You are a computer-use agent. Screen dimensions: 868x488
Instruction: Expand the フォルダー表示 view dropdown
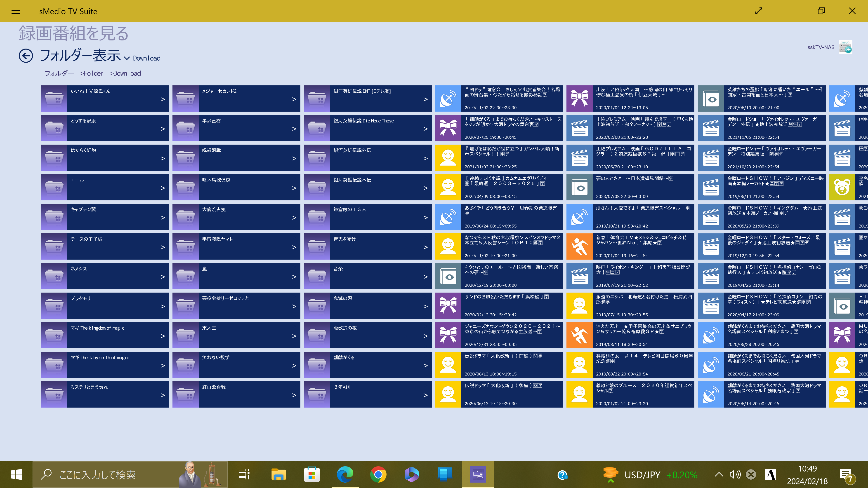pyautogui.click(x=127, y=58)
